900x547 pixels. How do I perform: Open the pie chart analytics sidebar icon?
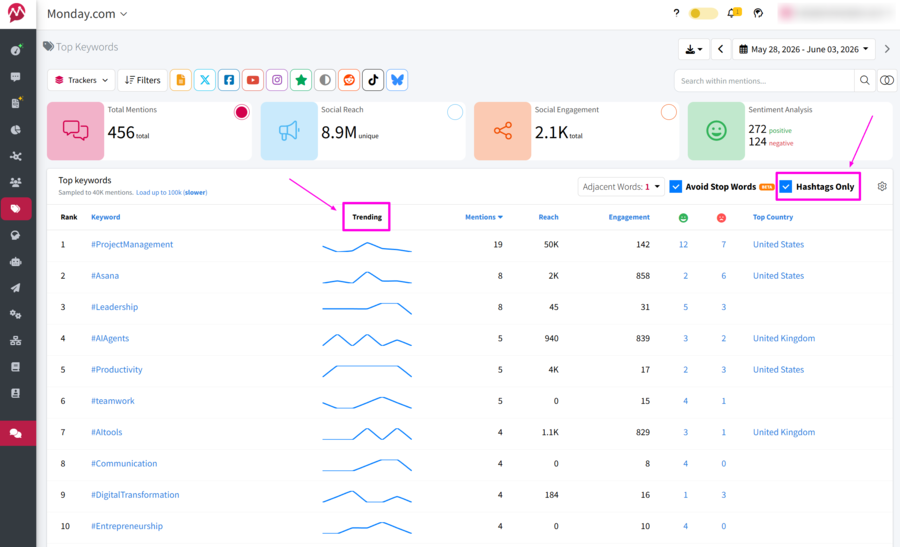pyautogui.click(x=16, y=130)
